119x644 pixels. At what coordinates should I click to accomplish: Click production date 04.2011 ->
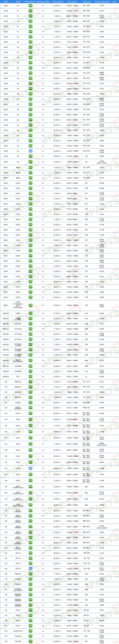click(58, 569)
